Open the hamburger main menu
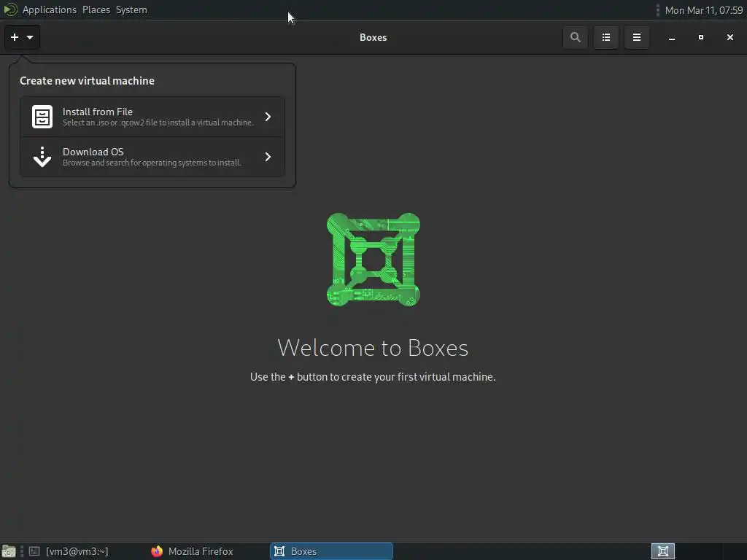 click(636, 37)
